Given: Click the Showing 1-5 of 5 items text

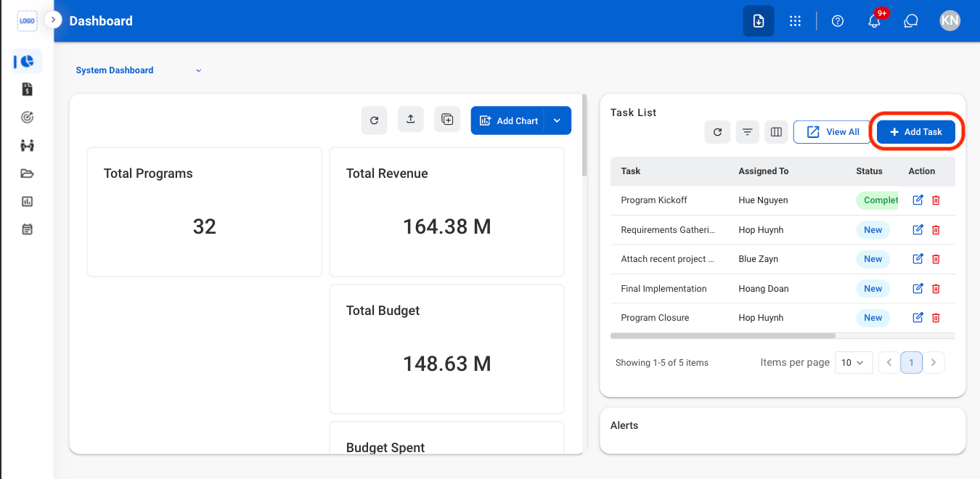Looking at the screenshot, I should pos(662,363).
